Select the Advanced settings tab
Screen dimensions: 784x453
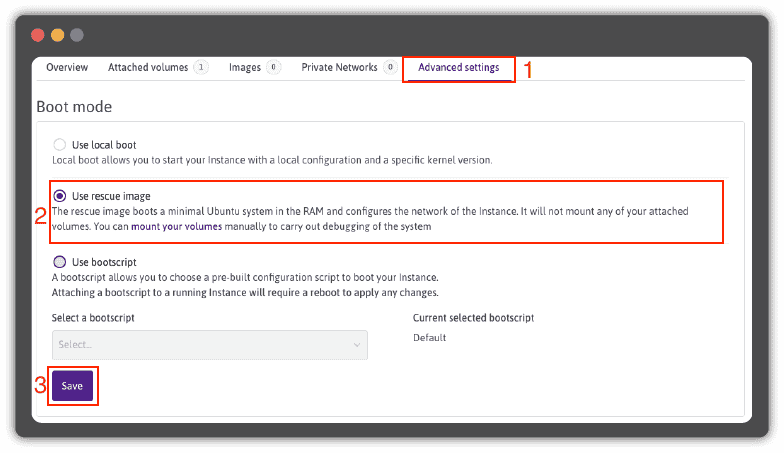458,68
